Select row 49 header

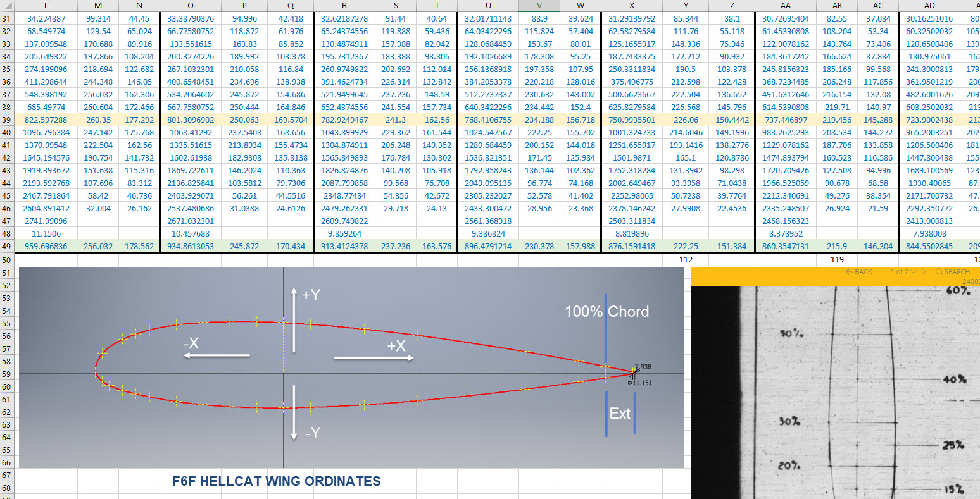(7, 247)
